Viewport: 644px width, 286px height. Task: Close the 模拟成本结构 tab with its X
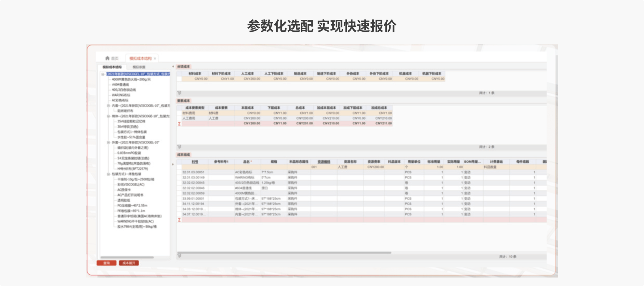click(x=155, y=58)
